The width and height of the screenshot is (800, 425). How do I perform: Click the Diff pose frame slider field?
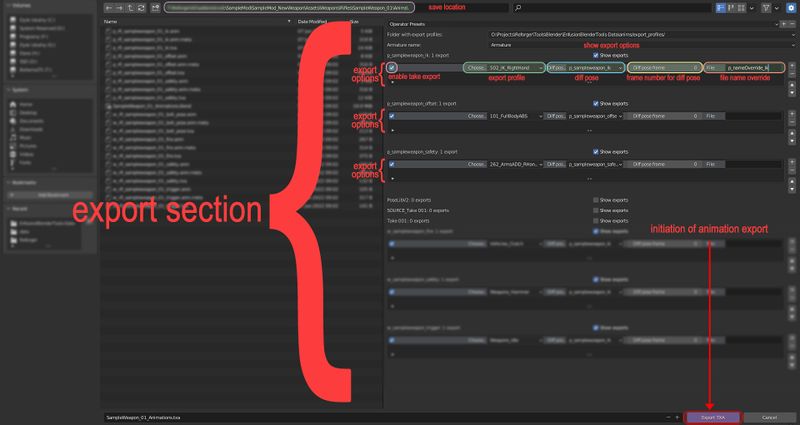(662, 67)
